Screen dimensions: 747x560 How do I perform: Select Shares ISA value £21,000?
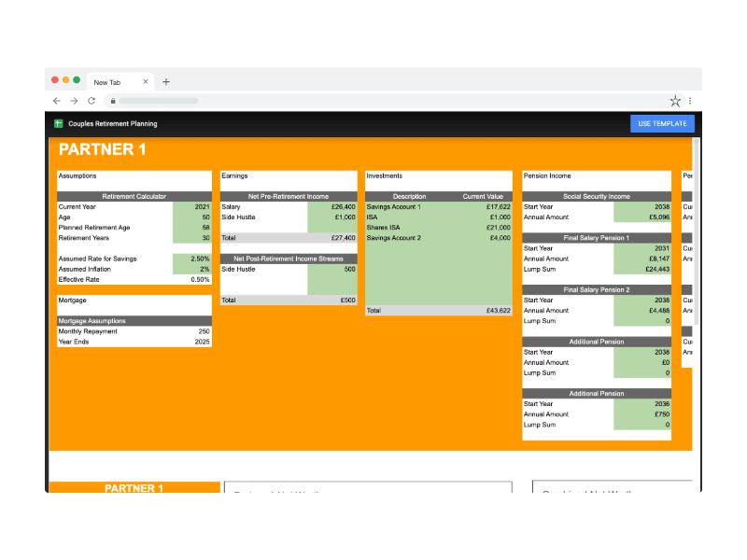(499, 228)
